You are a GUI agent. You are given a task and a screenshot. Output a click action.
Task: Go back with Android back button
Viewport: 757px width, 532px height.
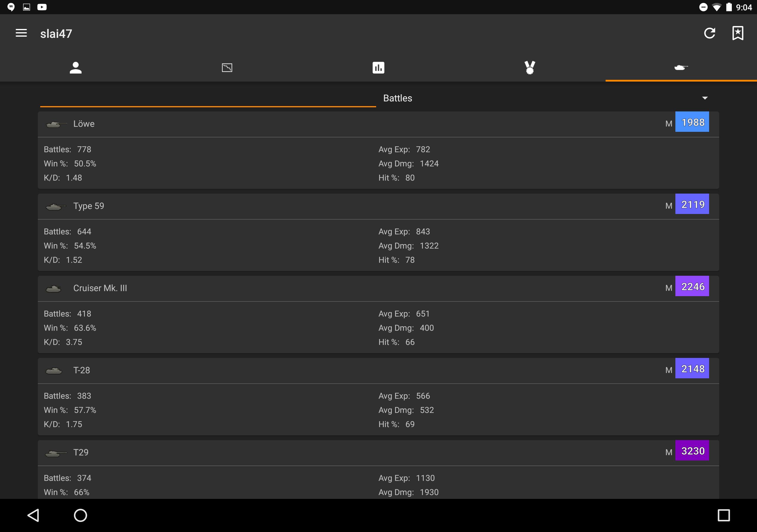point(33,515)
